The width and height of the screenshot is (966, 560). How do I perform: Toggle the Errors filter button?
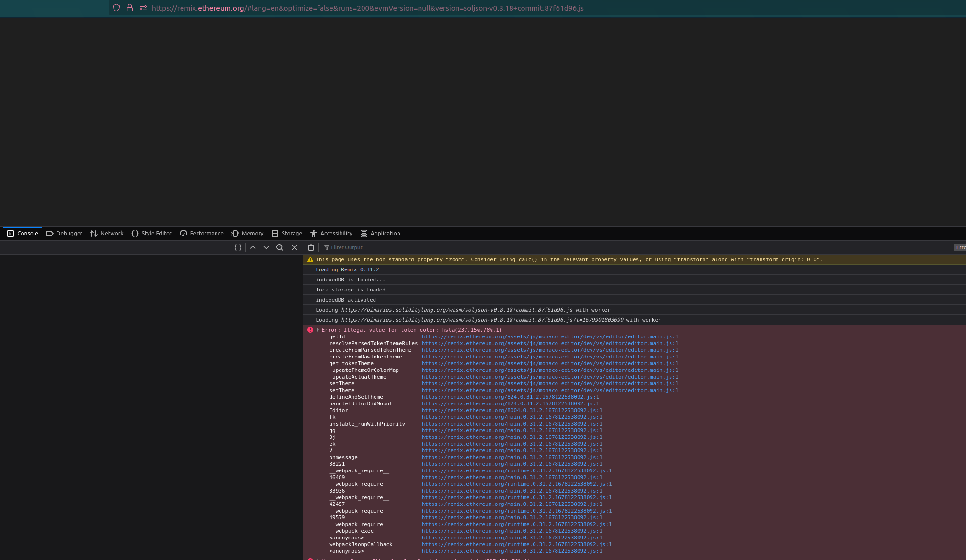(x=960, y=247)
